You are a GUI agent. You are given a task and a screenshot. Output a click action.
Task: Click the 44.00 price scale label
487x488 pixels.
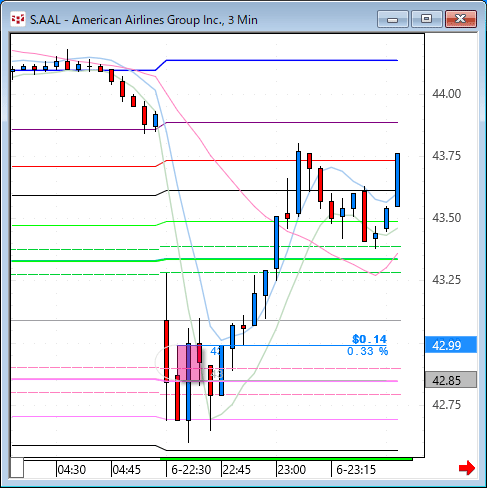coord(446,94)
